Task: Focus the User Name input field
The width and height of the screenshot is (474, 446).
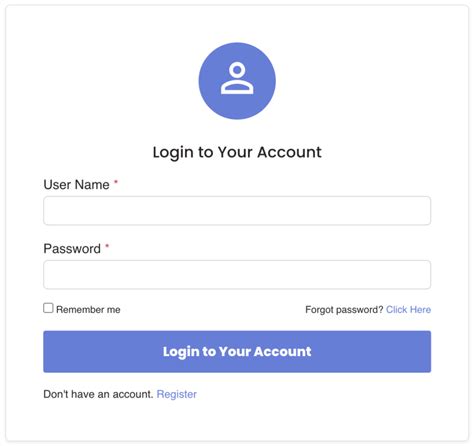Action: tap(237, 211)
